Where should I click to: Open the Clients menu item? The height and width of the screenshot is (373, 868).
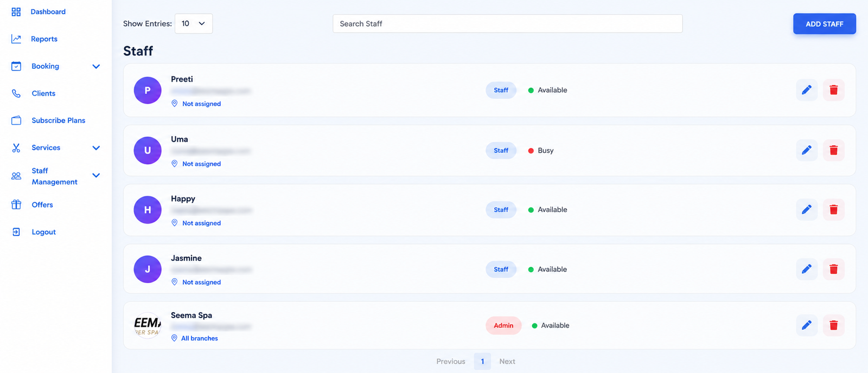pos(43,93)
